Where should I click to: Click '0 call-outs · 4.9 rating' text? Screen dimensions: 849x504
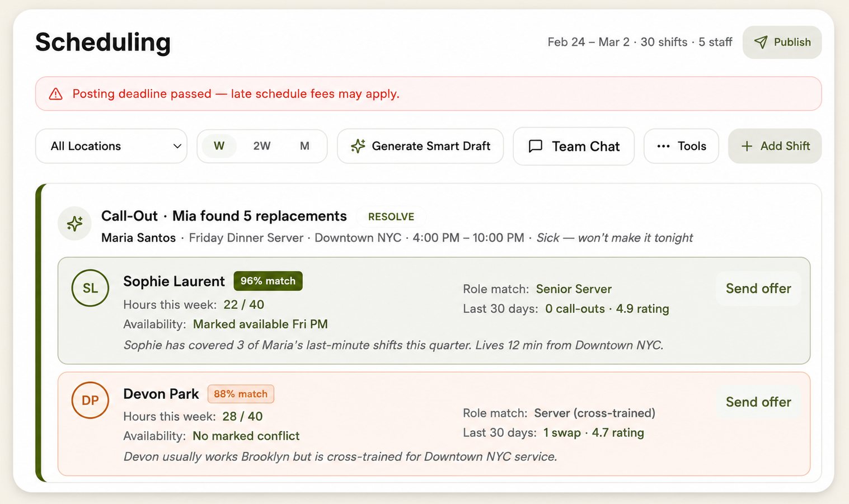coord(607,309)
